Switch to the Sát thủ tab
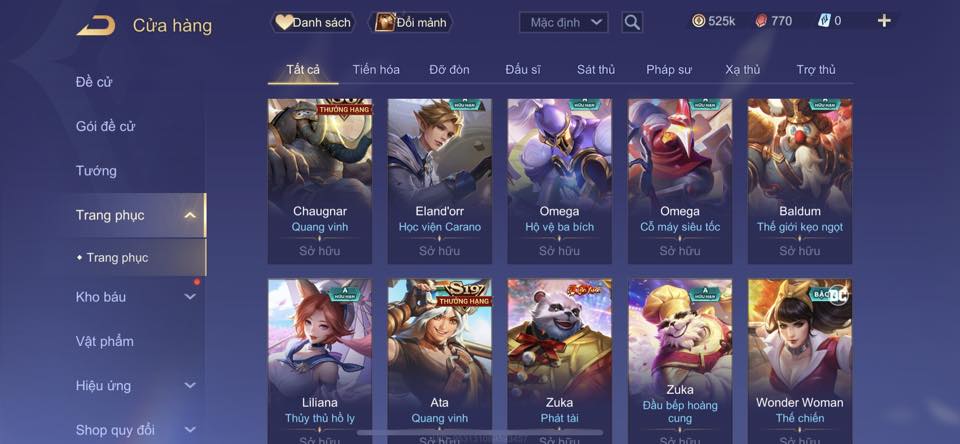The height and width of the screenshot is (444, 960). click(x=596, y=70)
